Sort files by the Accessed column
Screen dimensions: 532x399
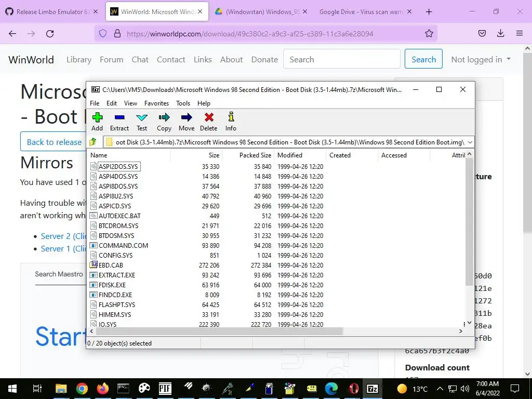pos(404,155)
